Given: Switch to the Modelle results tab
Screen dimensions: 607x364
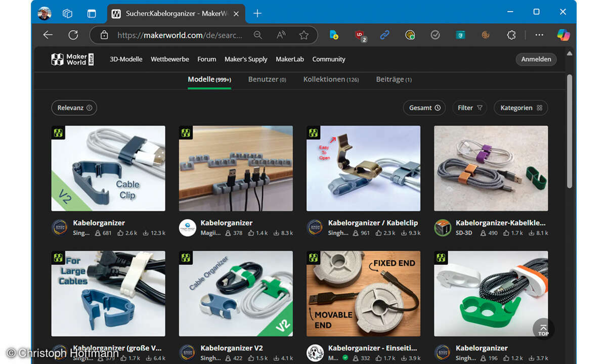Looking at the screenshot, I should [x=209, y=79].
